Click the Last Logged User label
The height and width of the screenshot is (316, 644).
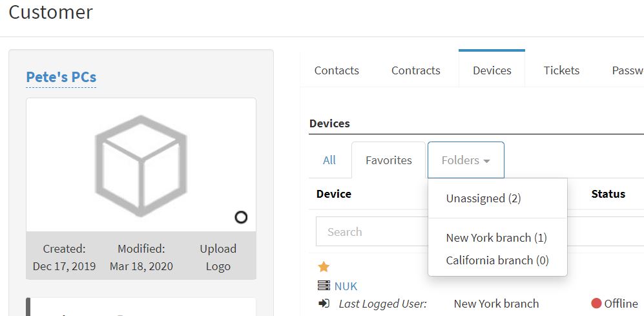383,304
